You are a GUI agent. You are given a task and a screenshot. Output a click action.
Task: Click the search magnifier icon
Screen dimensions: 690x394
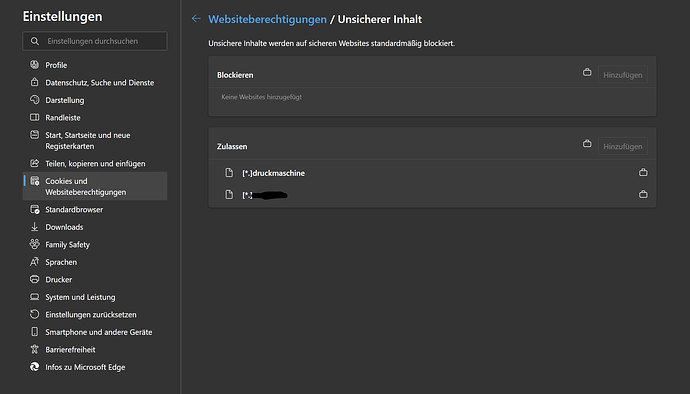point(35,41)
